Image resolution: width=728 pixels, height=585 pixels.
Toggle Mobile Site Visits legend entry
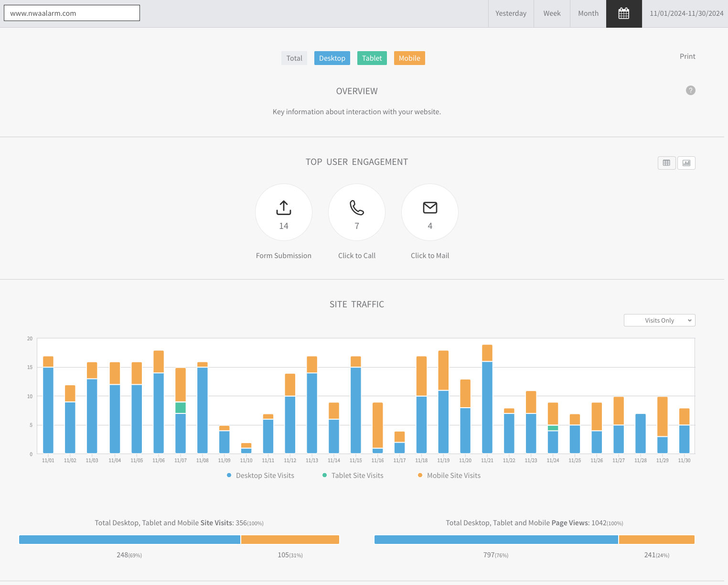(453, 476)
